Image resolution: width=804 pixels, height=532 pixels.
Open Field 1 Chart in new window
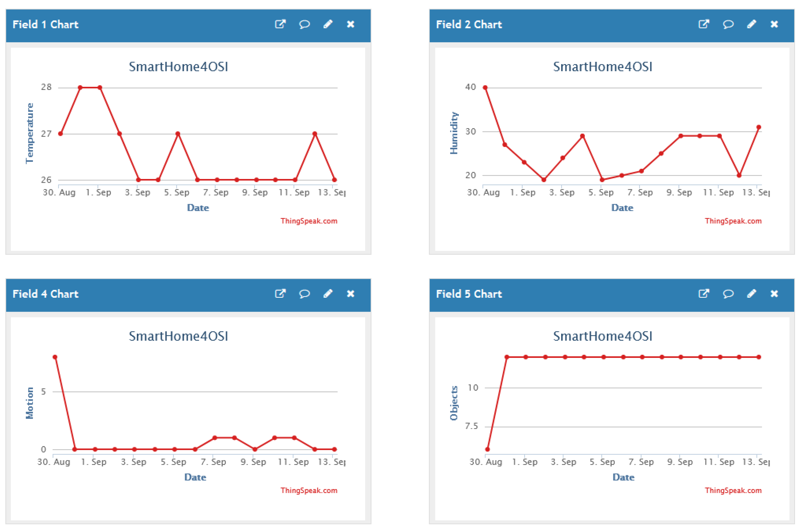click(280, 24)
